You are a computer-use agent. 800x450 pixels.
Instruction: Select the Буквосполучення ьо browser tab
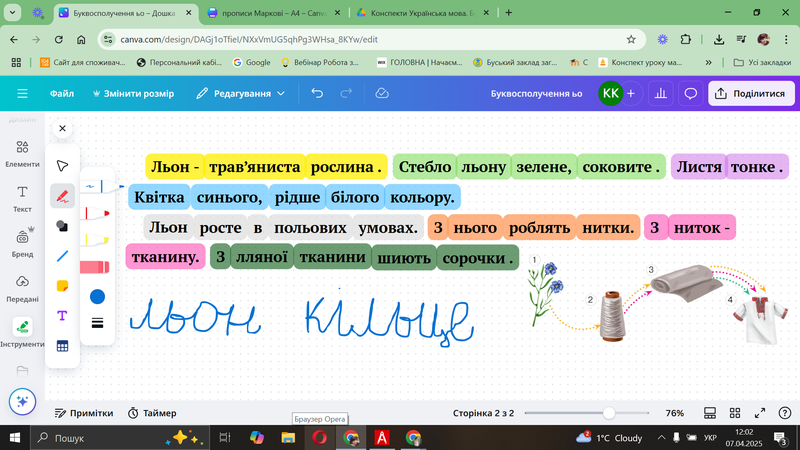pyautogui.click(x=124, y=13)
